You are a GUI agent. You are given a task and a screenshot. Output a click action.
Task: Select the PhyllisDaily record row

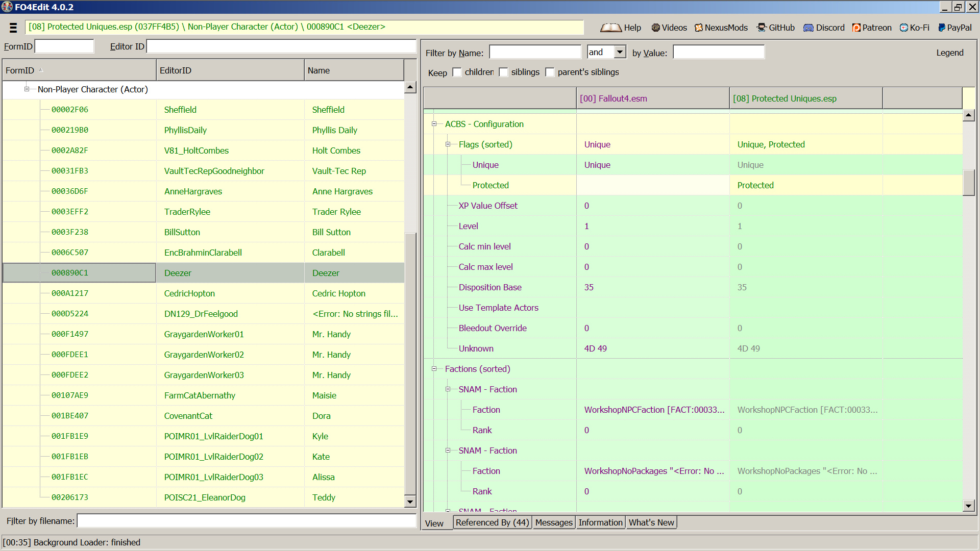tap(204, 130)
